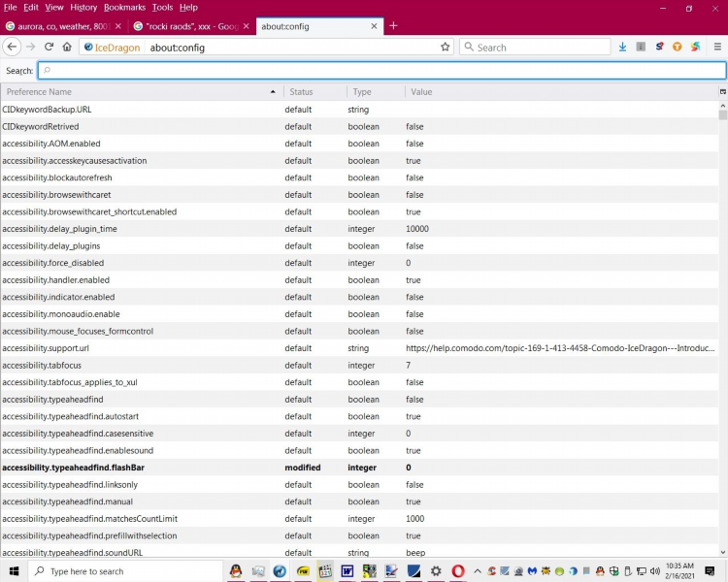This screenshot has height=582, width=728.
Task: Select the CIDkeywordBackup.URL preference
Action: pyautogui.click(x=359, y=110)
